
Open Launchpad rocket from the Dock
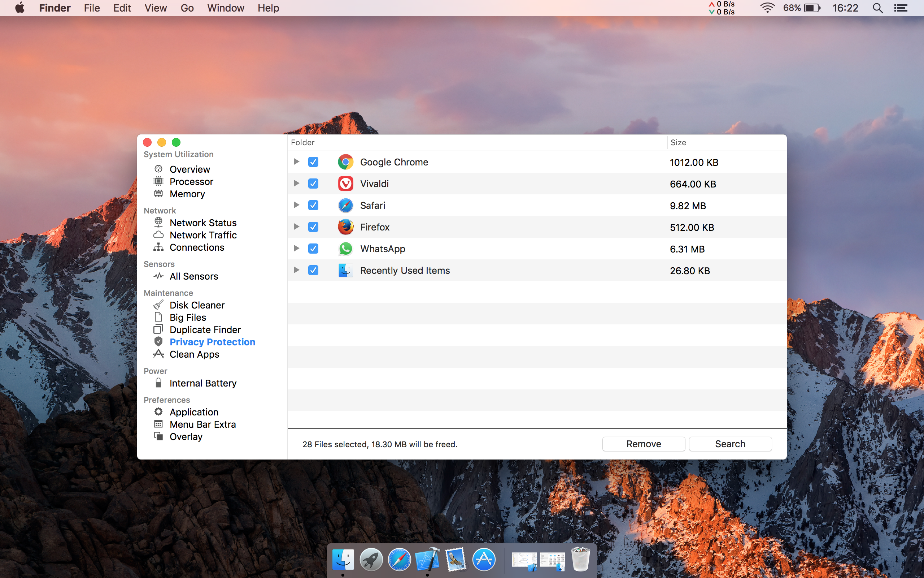[x=371, y=560]
